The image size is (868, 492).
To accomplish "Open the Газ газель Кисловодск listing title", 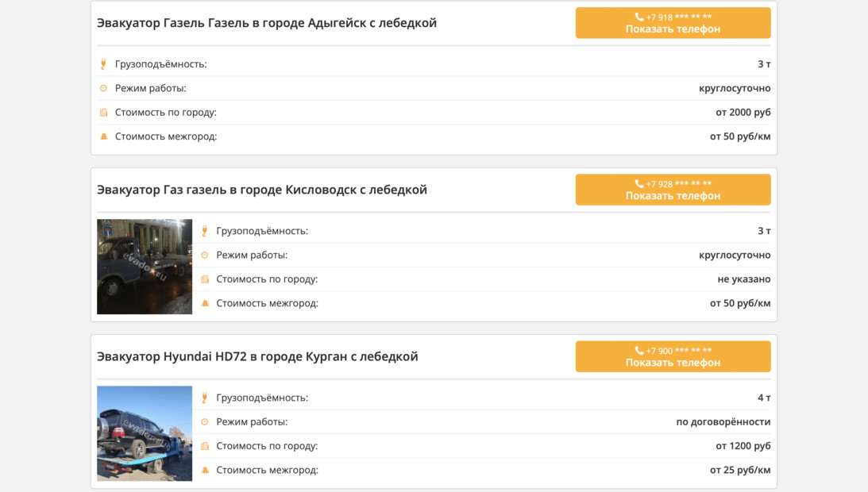I will coord(262,190).
